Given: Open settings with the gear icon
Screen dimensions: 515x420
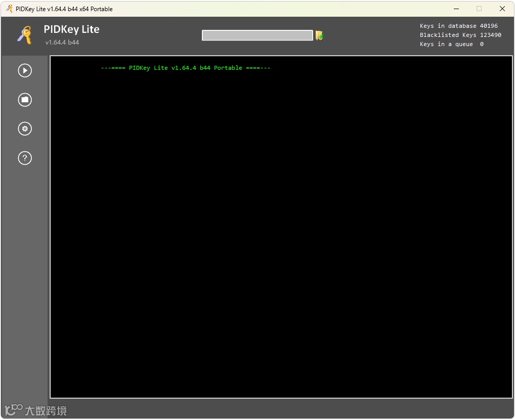Looking at the screenshot, I should pyautogui.click(x=25, y=129).
